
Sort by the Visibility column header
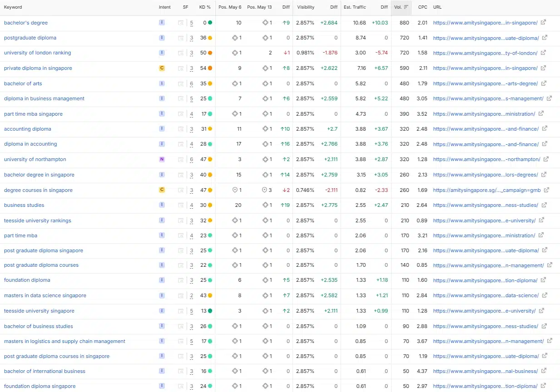[x=306, y=7]
